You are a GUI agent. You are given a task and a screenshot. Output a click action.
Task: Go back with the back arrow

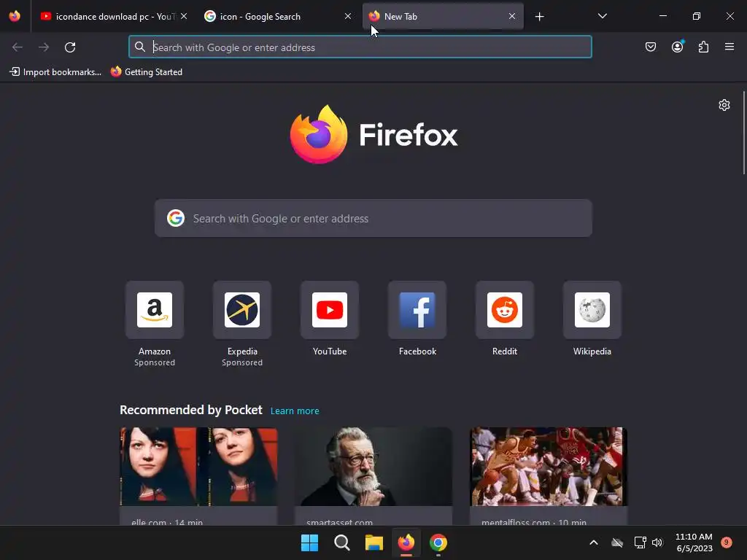coord(18,47)
